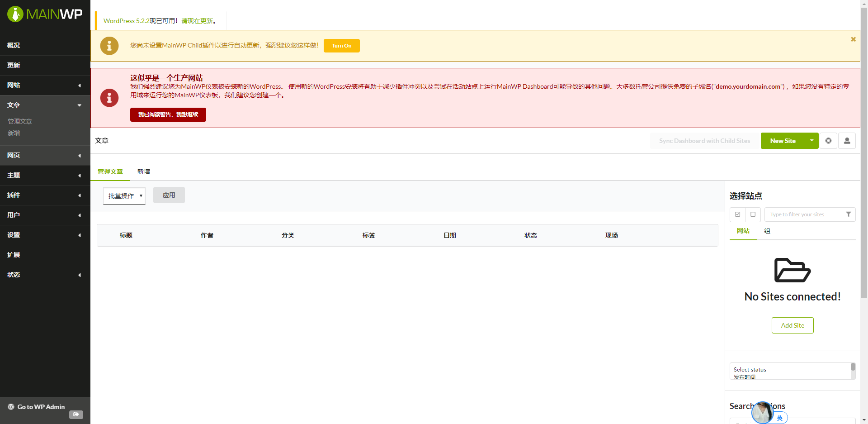Sort by 作者 column header
Screen dimensions: 868x424
[x=207, y=235]
